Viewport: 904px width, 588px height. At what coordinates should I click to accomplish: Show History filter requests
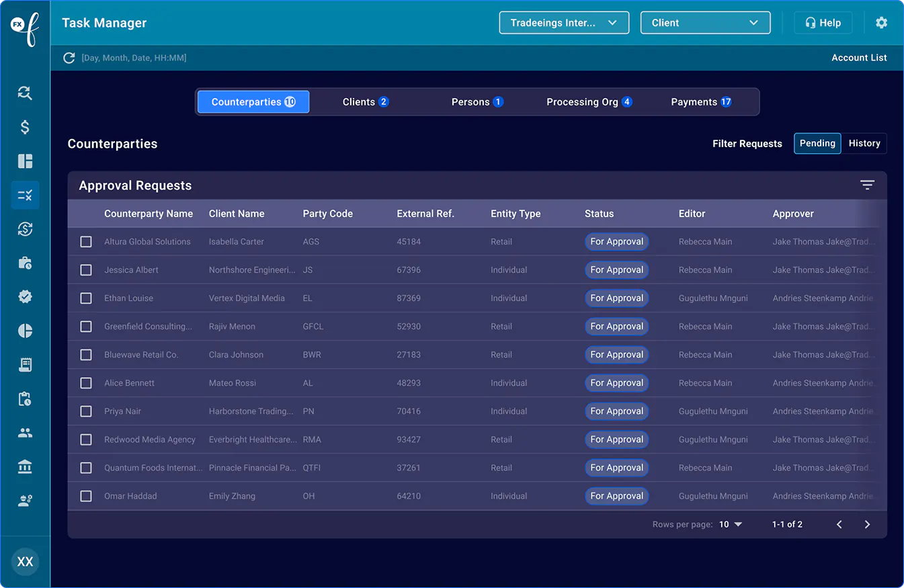click(864, 143)
